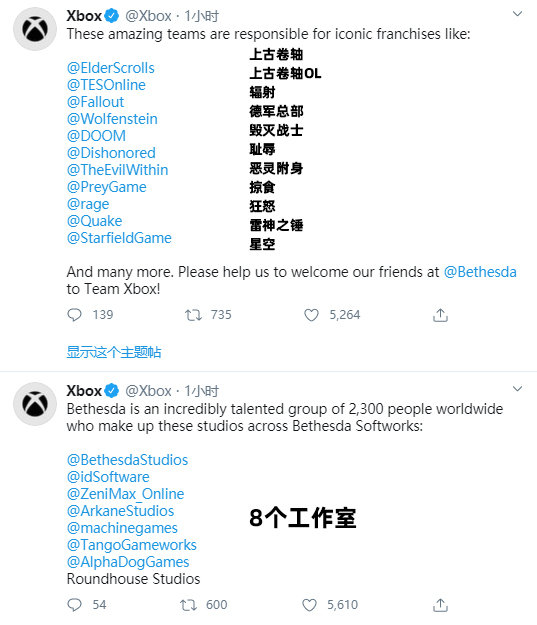Retweet the tweet with 600 retweets

pos(189,605)
